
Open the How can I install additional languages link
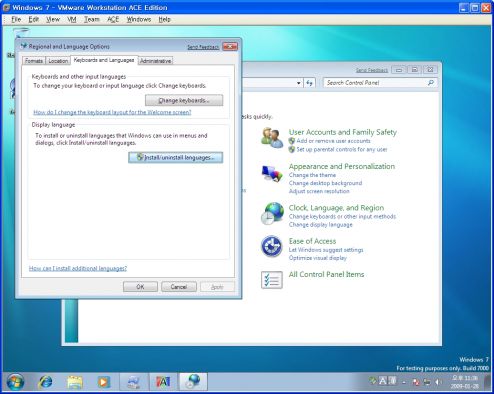(78, 268)
